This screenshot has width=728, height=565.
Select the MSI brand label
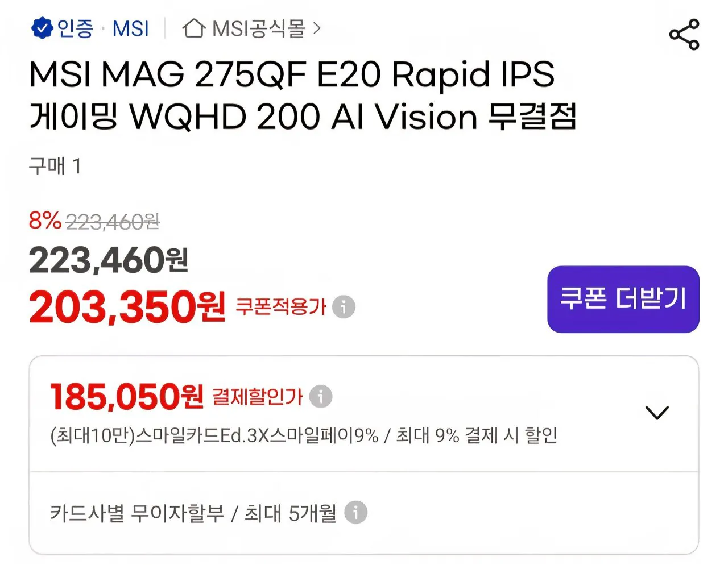[130, 28]
